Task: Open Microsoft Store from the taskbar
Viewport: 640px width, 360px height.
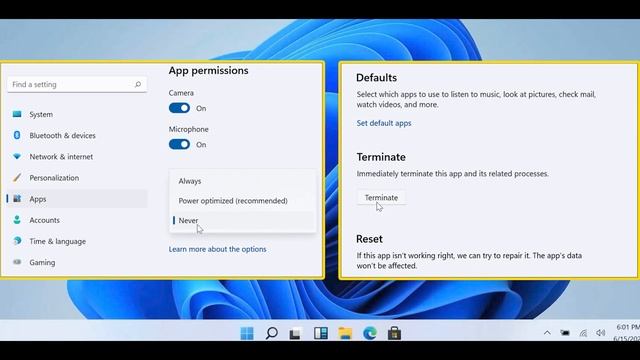Action: pos(394,333)
